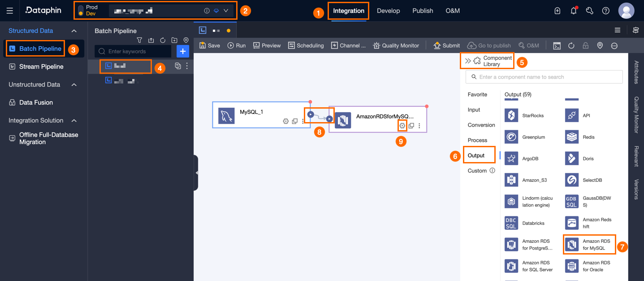Open the Attributes side tab

[636, 71]
